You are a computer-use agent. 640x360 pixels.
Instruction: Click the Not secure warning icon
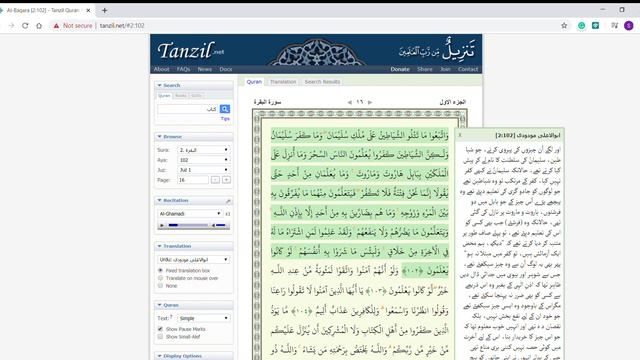pyautogui.click(x=56, y=25)
